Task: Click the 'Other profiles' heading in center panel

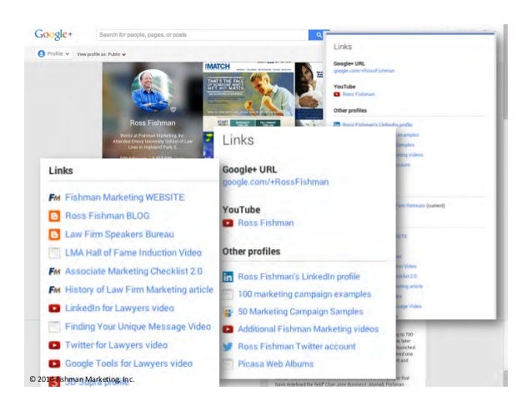Action: tap(251, 252)
